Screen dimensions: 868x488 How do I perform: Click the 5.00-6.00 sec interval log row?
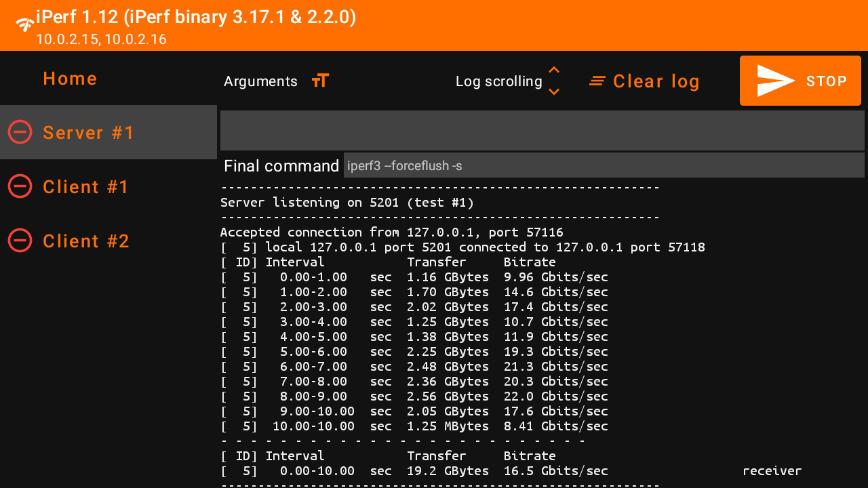(414, 352)
